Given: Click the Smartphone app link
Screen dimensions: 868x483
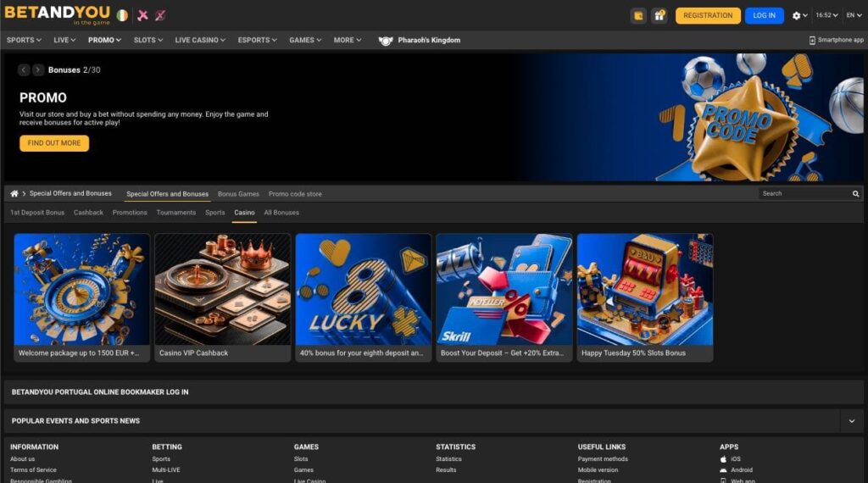Looking at the screenshot, I should click(836, 40).
